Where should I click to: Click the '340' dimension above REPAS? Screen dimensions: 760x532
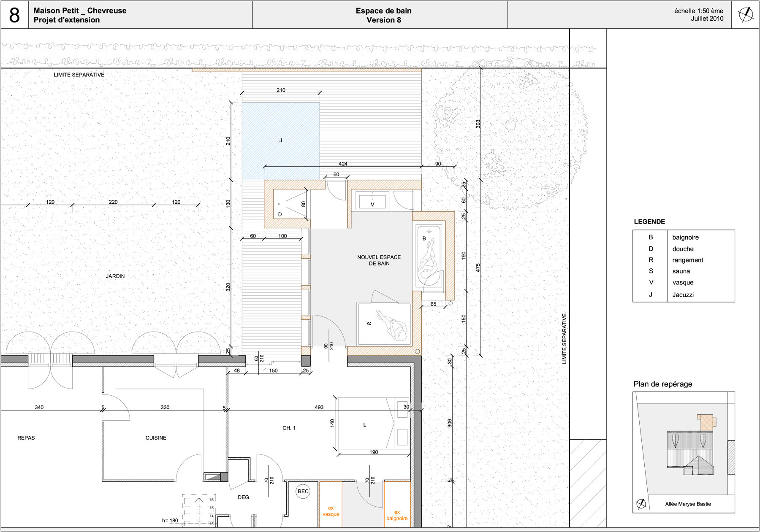pos(39,408)
